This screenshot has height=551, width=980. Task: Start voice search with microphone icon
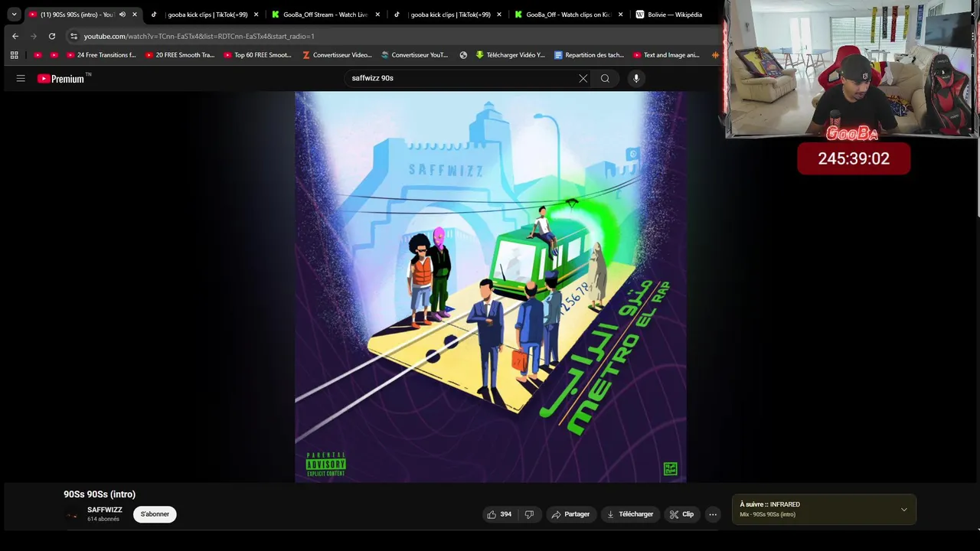(636, 78)
